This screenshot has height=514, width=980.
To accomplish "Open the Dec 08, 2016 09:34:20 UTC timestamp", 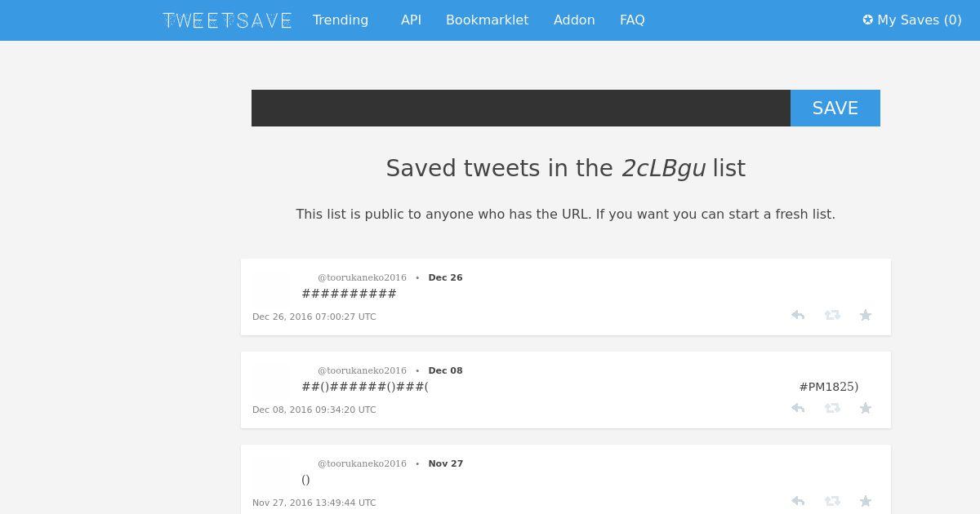I will click(314, 410).
